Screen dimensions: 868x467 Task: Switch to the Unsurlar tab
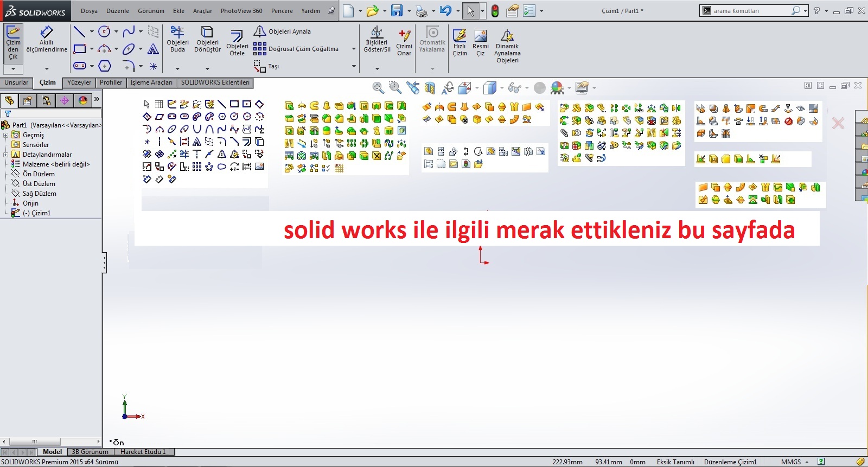pos(16,83)
